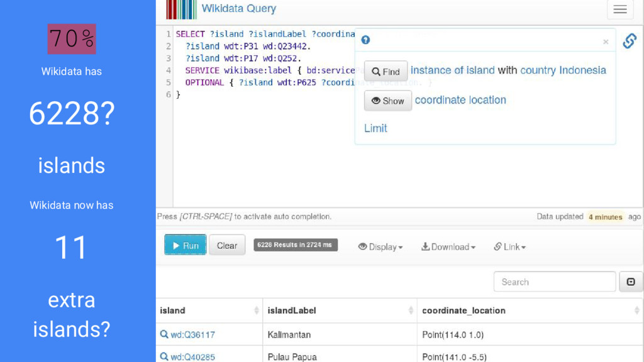Click the results Search input field
Screen dimensions: 644x362
point(555,282)
